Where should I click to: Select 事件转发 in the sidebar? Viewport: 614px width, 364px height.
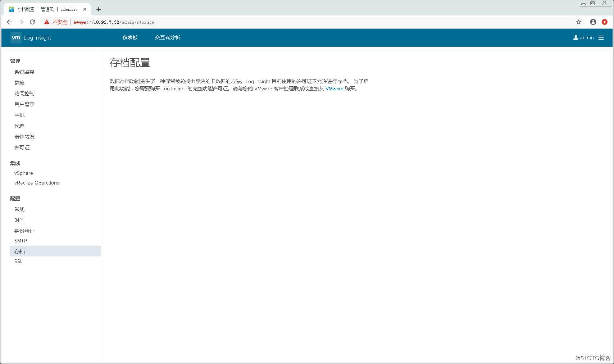click(x=24, y=137)
